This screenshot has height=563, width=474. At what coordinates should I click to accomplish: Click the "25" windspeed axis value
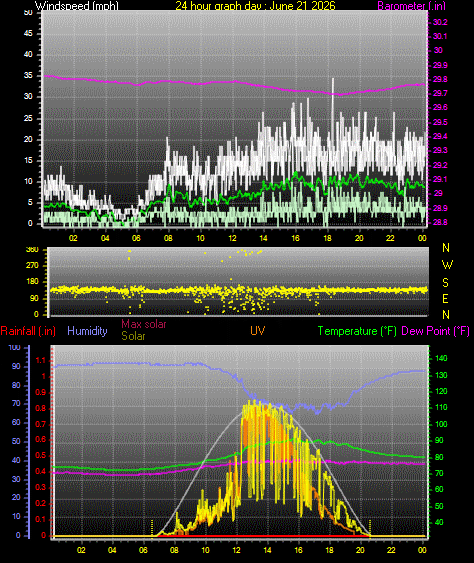[28, 118]
